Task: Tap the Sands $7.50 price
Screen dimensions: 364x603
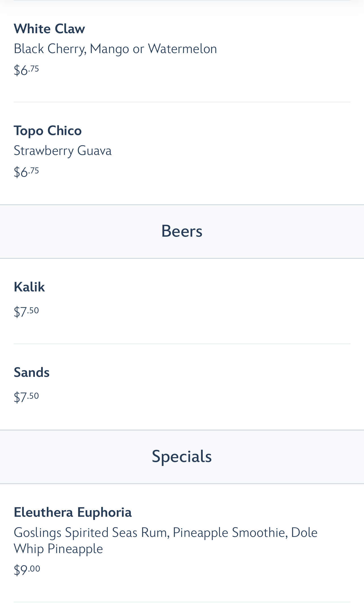Action: (x=26, y=397)
